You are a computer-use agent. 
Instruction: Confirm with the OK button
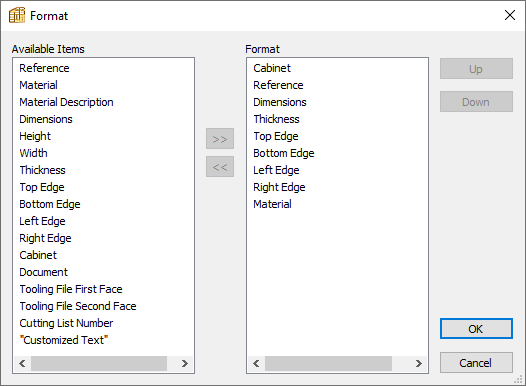[476, 329]
